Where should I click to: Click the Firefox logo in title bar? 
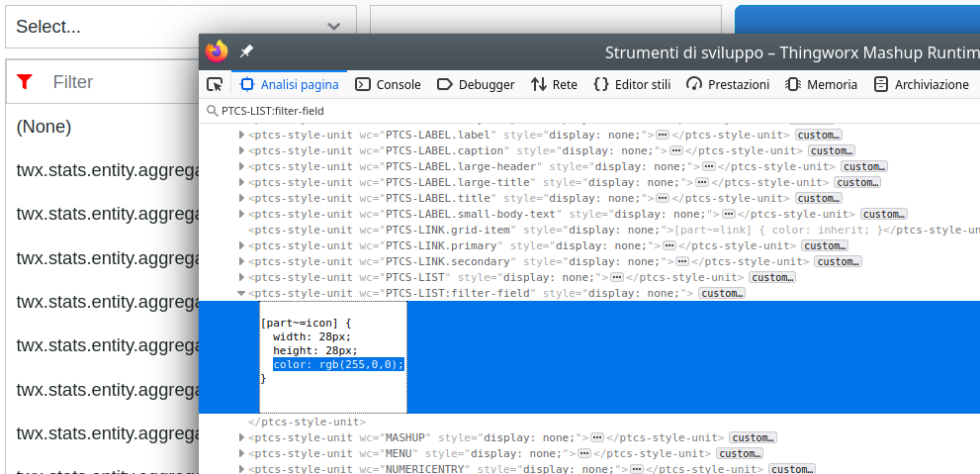[217, 51]
